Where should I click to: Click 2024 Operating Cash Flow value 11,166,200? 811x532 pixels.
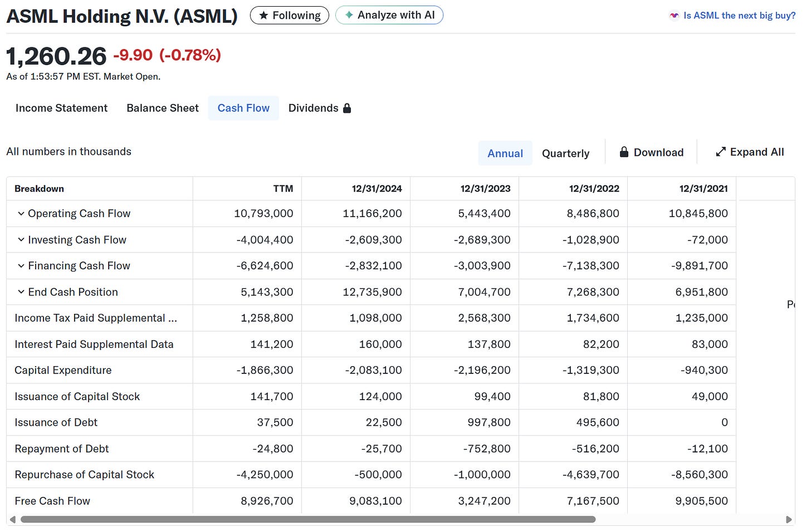point(372,213)
